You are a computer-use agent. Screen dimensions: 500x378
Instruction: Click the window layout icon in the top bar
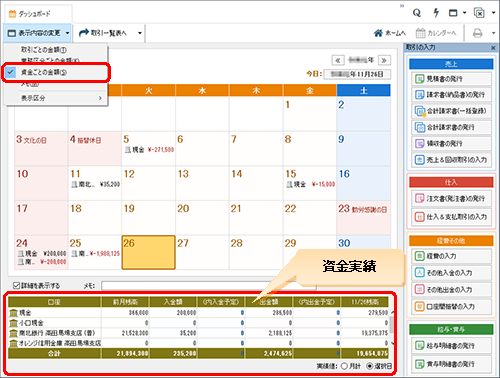pyautogui.click(x=453, y=13)
